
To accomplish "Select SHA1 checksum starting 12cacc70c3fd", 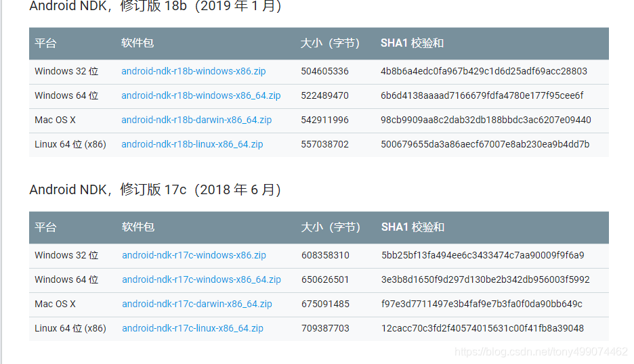I will coord(482,328).
